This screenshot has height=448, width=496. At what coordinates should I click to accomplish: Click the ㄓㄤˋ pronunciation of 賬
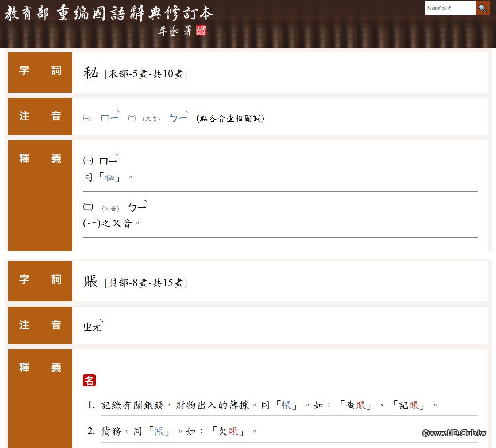point(93,326)
